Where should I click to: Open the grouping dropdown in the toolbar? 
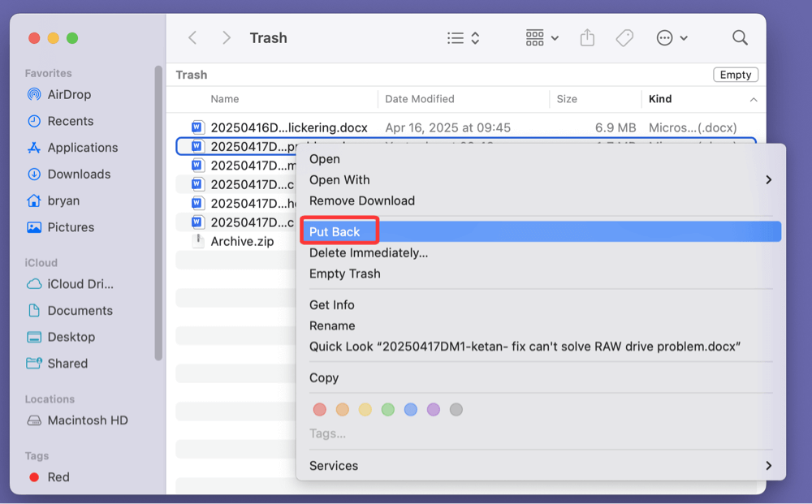click(x=542, y=37)
